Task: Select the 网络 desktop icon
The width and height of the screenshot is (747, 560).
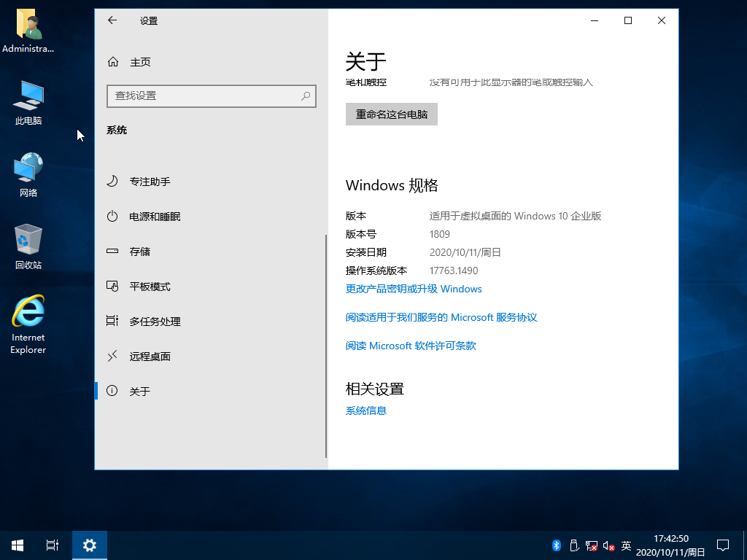Action: 28,175
